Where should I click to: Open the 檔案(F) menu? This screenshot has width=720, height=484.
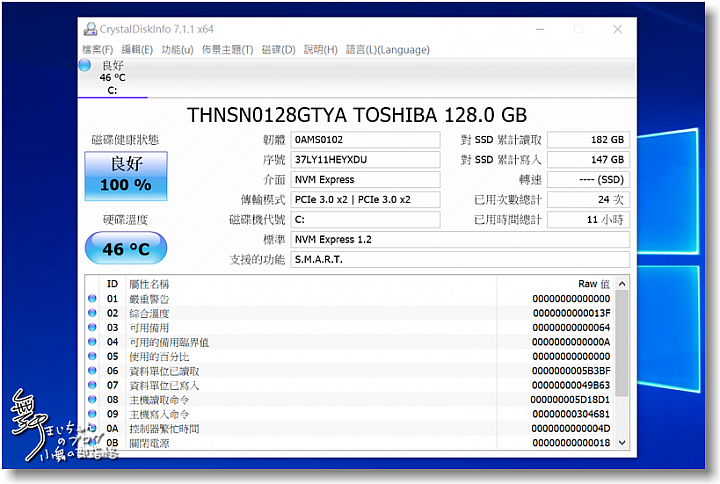(x=97, y=50)
